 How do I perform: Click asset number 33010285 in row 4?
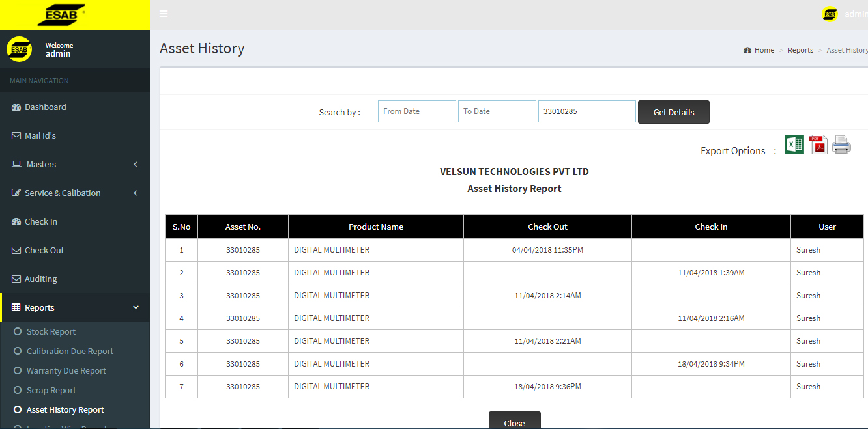click(243, 318)
